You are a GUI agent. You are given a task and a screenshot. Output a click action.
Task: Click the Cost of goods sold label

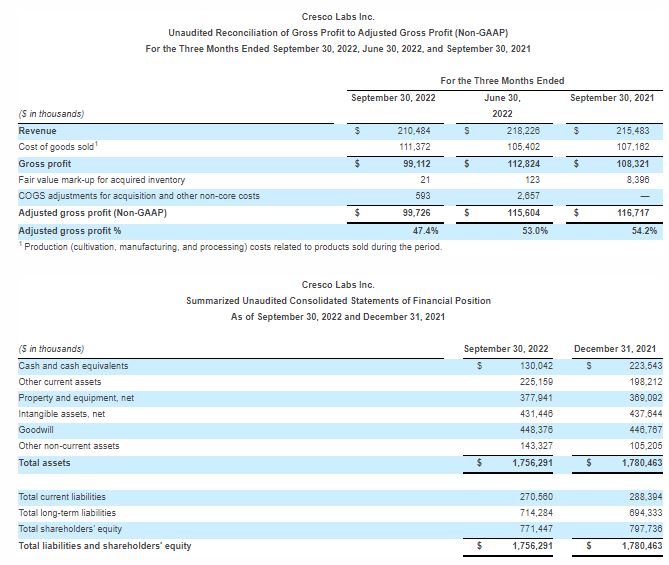click(58, 147)
